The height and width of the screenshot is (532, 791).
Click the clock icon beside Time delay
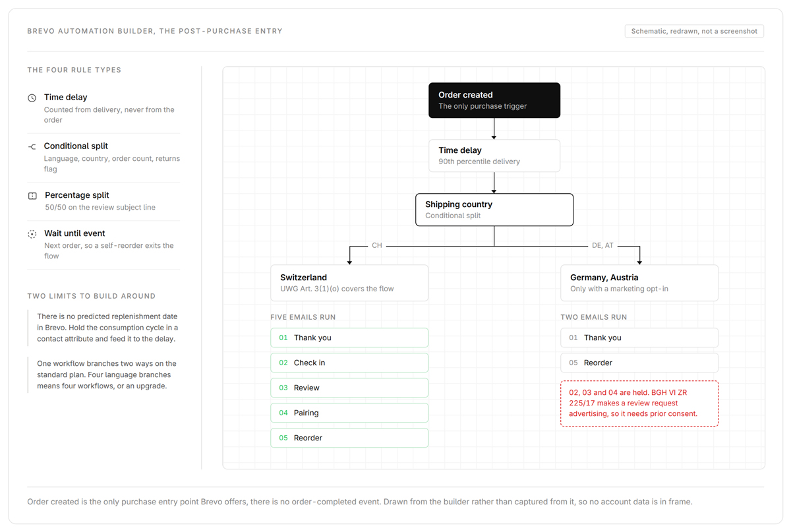pyautogui.click(x=32, y=98)
